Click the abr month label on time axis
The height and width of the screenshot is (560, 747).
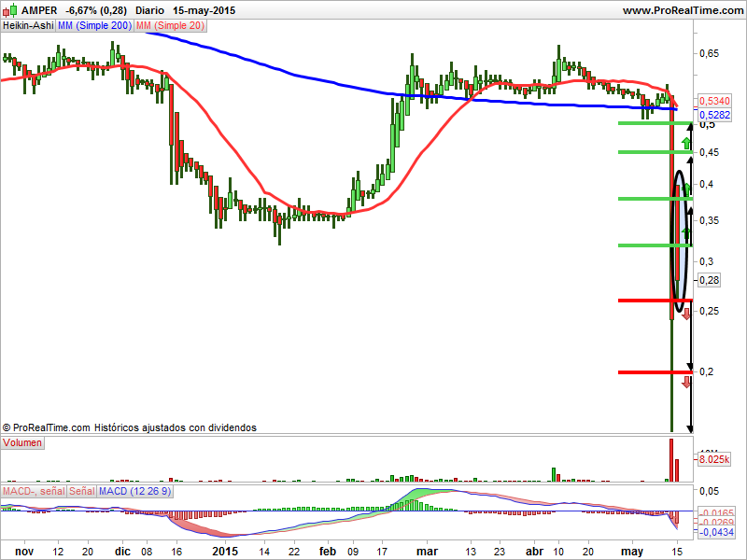point(534,552)
